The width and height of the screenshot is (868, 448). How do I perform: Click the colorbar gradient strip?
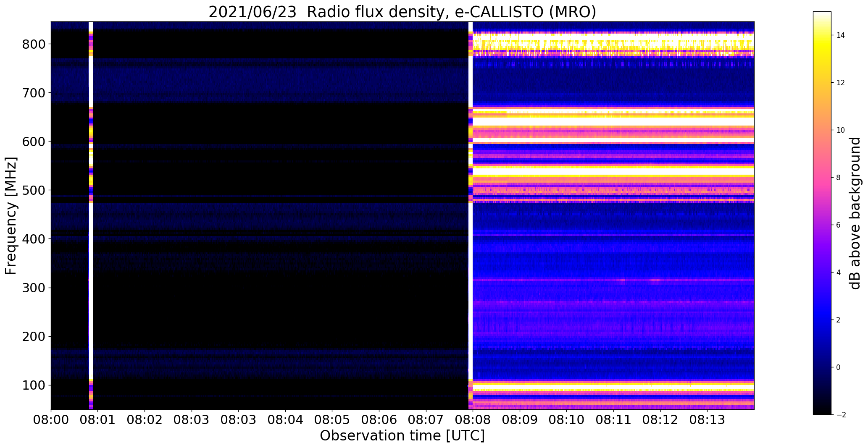click(x=822, y=213)
